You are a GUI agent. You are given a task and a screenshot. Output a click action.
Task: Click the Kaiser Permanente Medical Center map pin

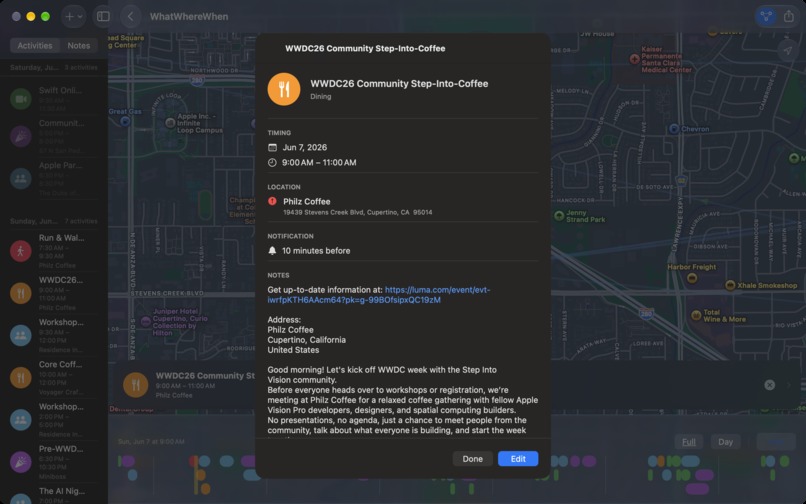(635, 59)
